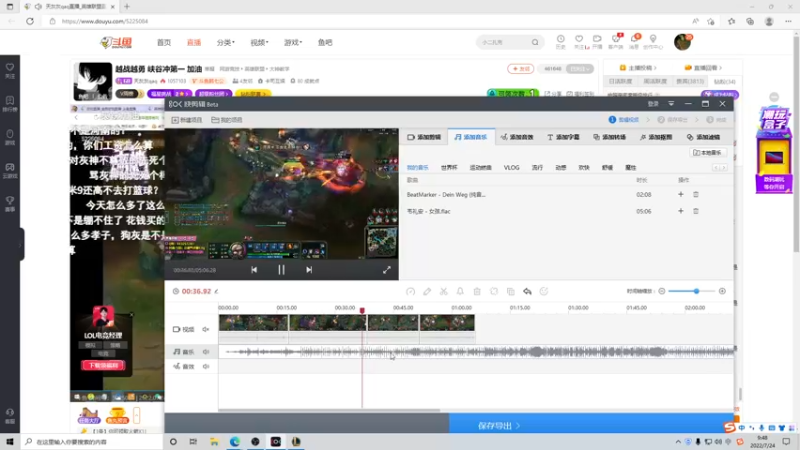The image size is (800, 450).
Task: Add BeatMarker - Dein Weg to the timeline
Action: pos(681,194)
